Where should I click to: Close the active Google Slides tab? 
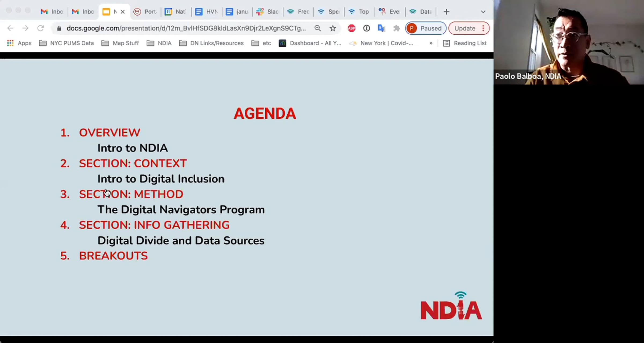point(123,12)
